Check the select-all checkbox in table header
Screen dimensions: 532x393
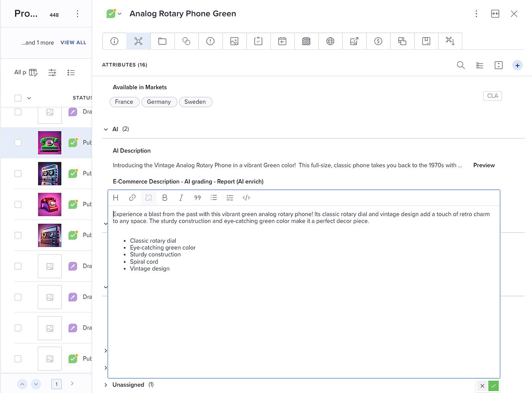[18, 98]
